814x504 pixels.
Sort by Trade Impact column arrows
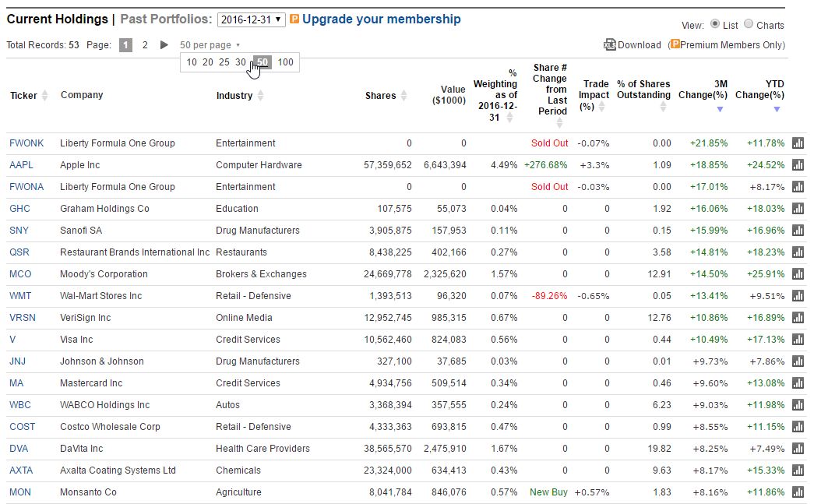click(x=601, y=107)
